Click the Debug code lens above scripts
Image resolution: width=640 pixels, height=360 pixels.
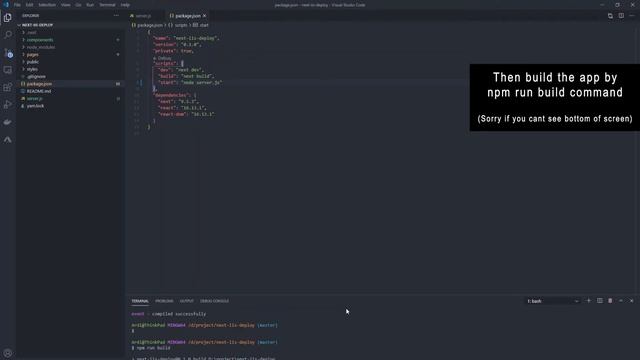(164, 58)
